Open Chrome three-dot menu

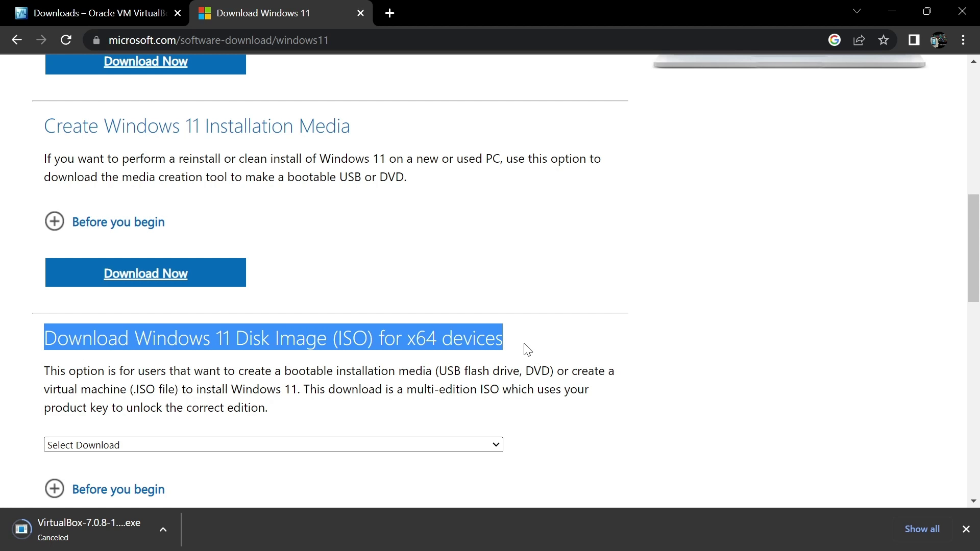coord(963,40)
